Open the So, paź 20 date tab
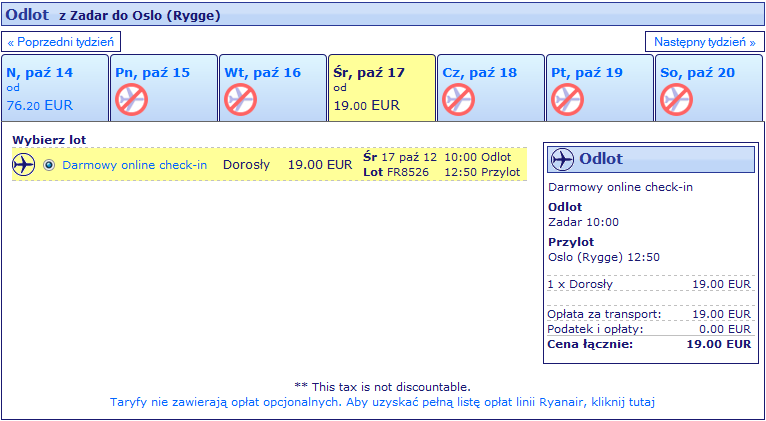The width and height of the screenshot is (766, 421). 709,88
